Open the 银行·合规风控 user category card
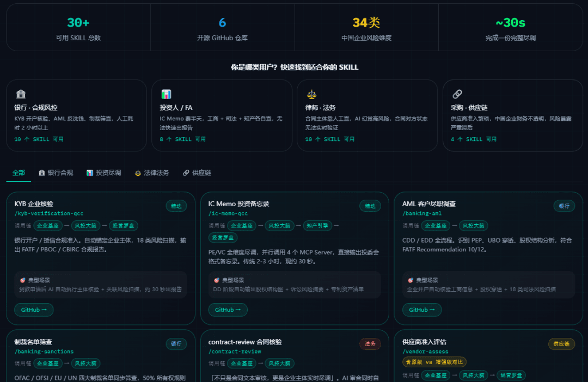 click(77, 115)
